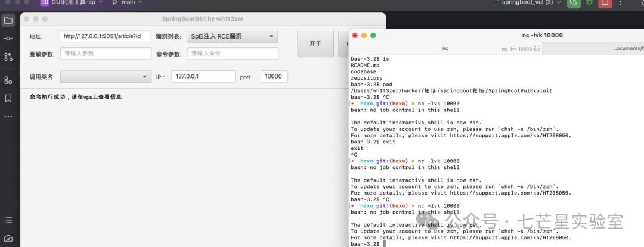Switch to the nc -lvk 10000 tab
Image resolution: width=644 pixels, height=247 pixels.
click(x=516, y=49)
